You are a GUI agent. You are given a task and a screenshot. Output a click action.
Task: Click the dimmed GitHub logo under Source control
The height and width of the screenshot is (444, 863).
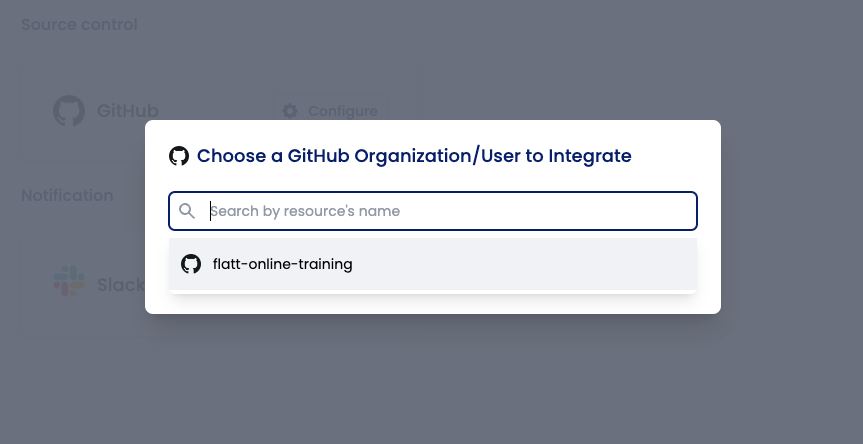pos(69,111)
